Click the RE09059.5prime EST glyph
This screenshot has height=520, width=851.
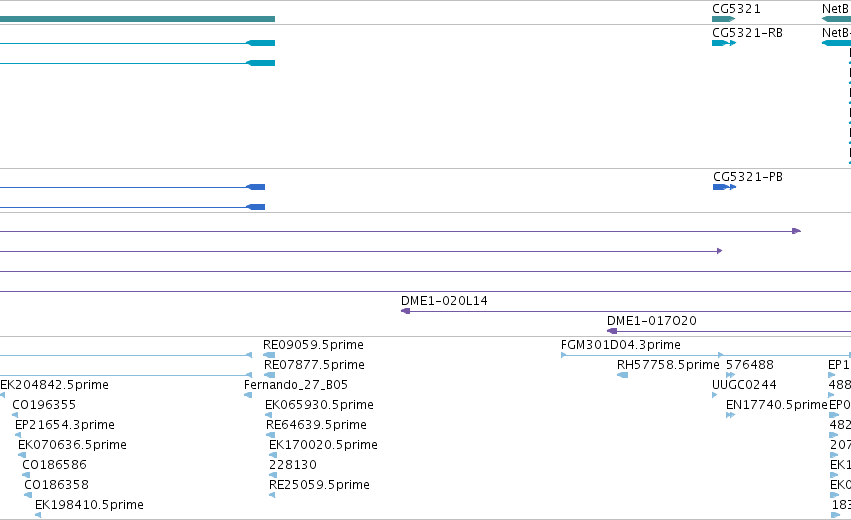click(x=269, y=356)
